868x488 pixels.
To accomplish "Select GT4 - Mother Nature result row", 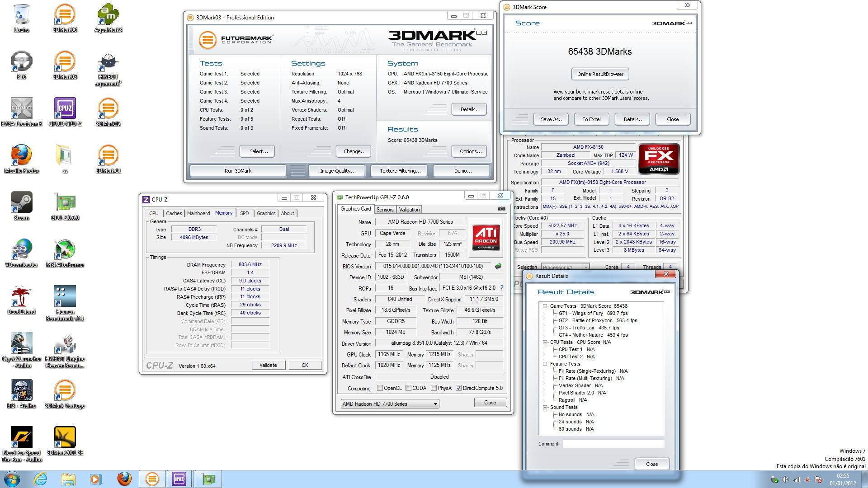I will point(593,335).
